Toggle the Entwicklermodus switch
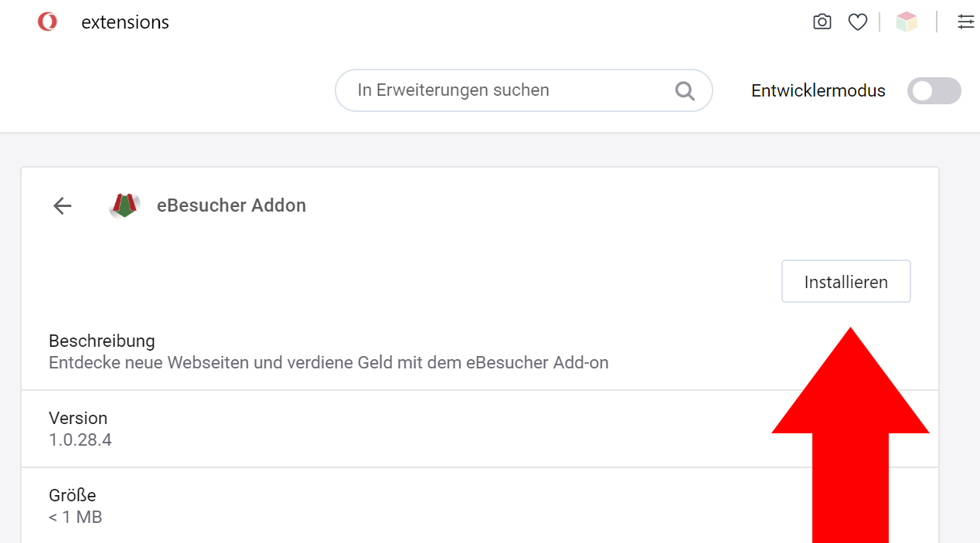Image resolution: width=980 pixels, height=543 pixels. click(x=934, y=90)
